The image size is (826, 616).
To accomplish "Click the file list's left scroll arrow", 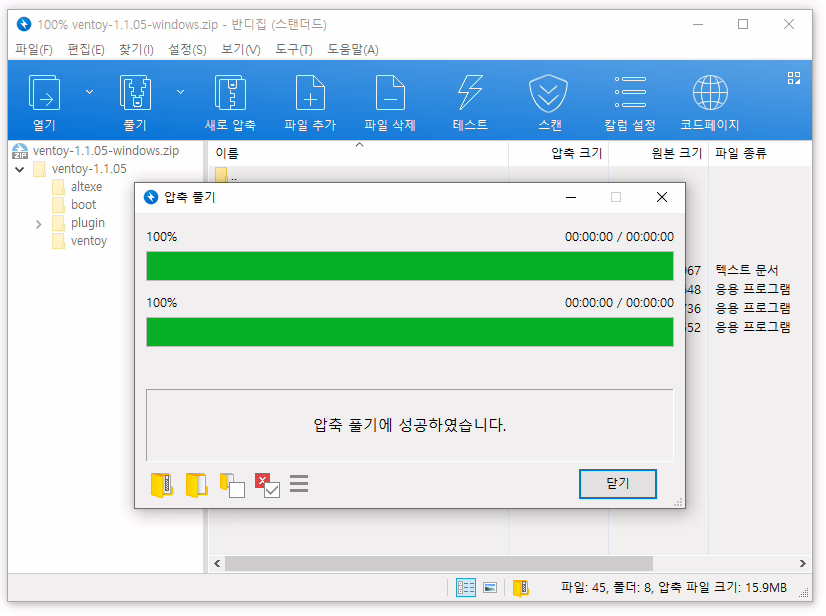I will [x=217, y=563].
